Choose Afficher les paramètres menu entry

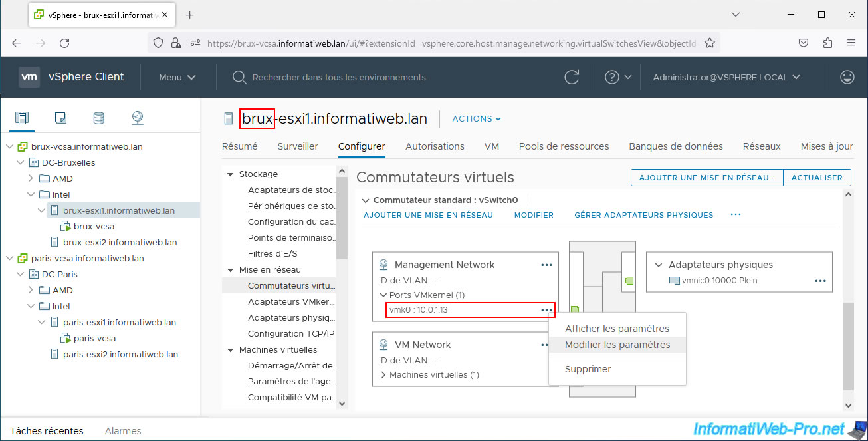pos(617,329)
